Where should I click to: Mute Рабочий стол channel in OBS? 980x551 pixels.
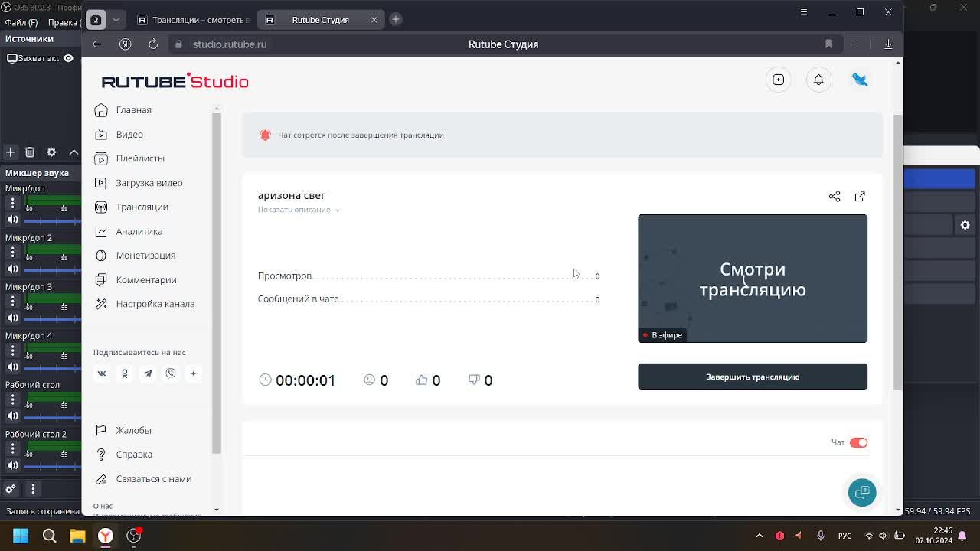click(x=12, y=416)
